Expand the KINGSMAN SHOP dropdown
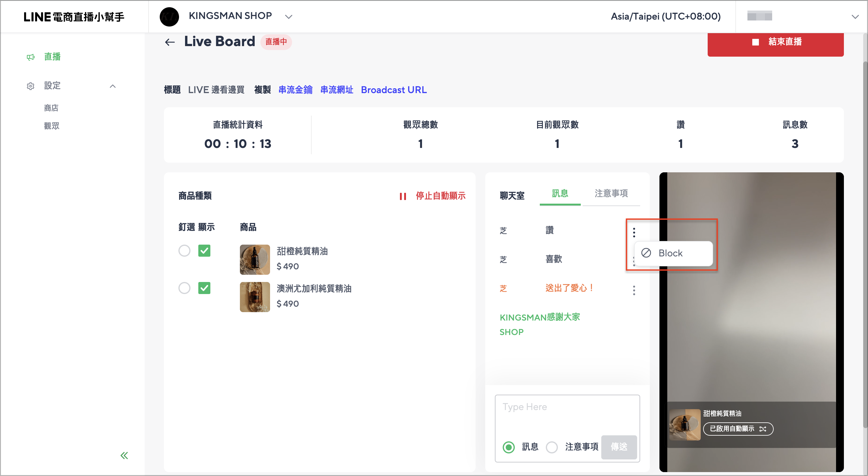 288,17
